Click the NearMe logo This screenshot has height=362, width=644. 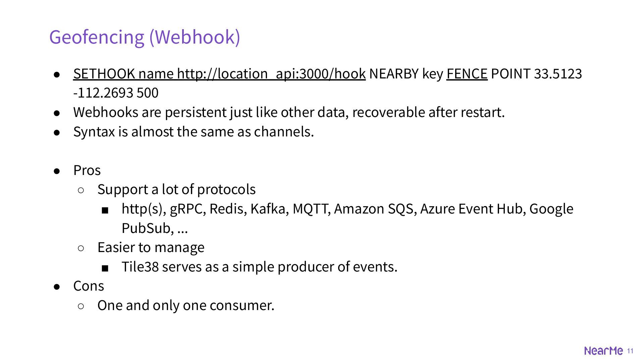[603, 351]
